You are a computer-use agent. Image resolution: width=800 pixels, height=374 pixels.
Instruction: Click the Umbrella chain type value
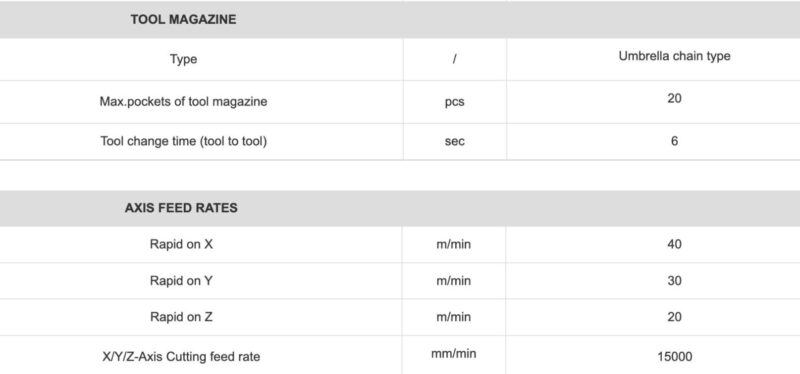point(674,56)
